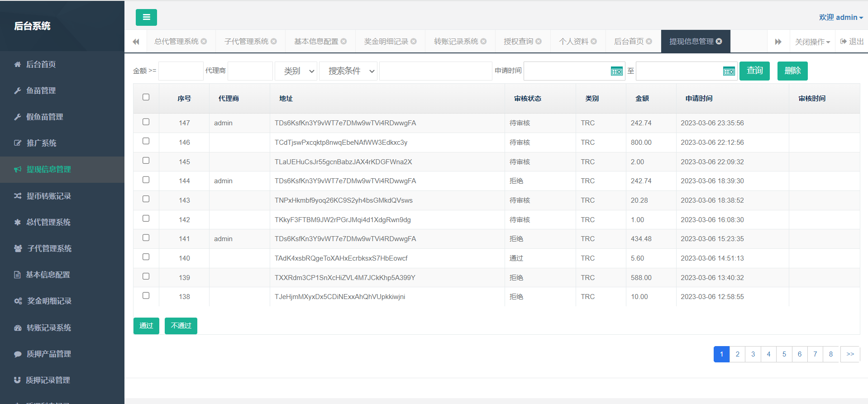
Task: Click the 退出 logout icon
Action: (x=844, y=42)
